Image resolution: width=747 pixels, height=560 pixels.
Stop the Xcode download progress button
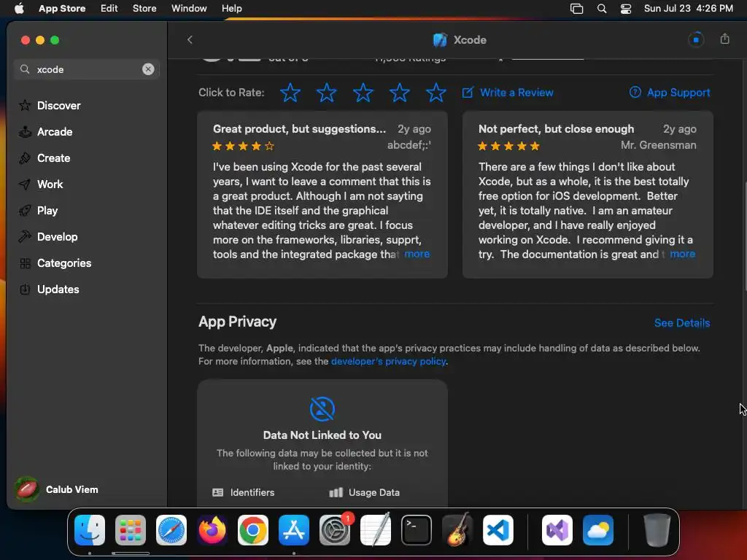(696, 40)
